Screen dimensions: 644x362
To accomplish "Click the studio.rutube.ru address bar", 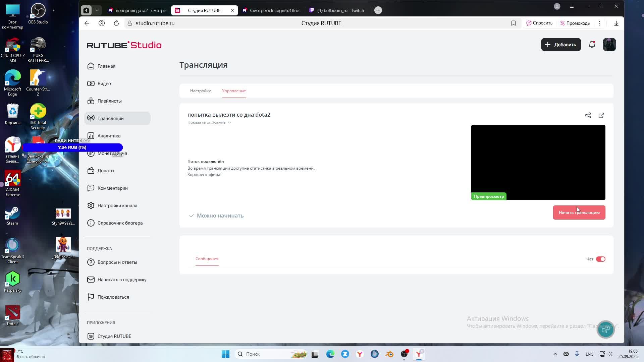I will 155,23.
